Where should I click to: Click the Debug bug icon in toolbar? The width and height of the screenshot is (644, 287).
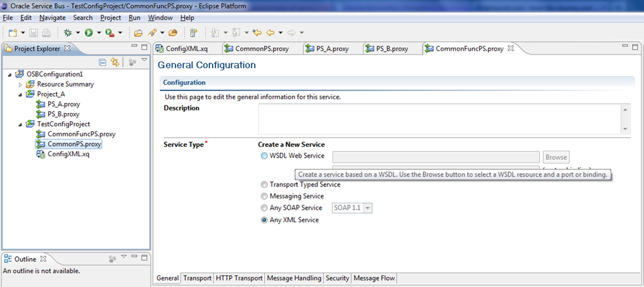[x=68, y=33]
